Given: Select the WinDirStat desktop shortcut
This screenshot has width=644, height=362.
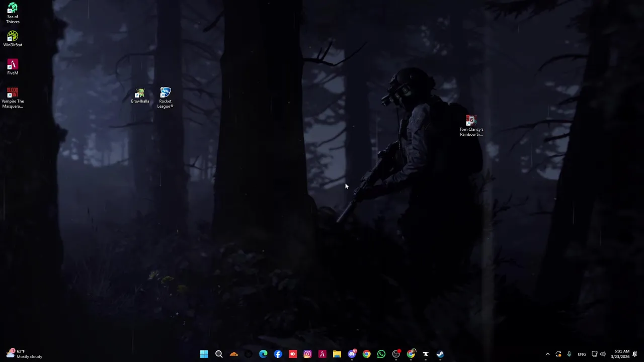Looking at the screenshot, I should pos(13,39).
